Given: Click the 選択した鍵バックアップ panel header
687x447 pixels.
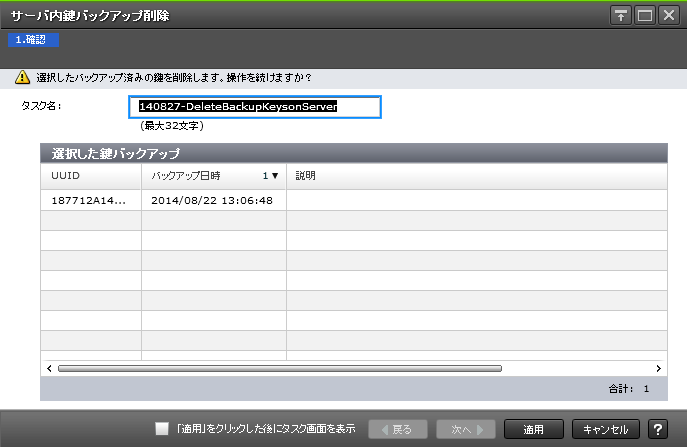Looking at the screenshot, I should click(x=354, y=153).
